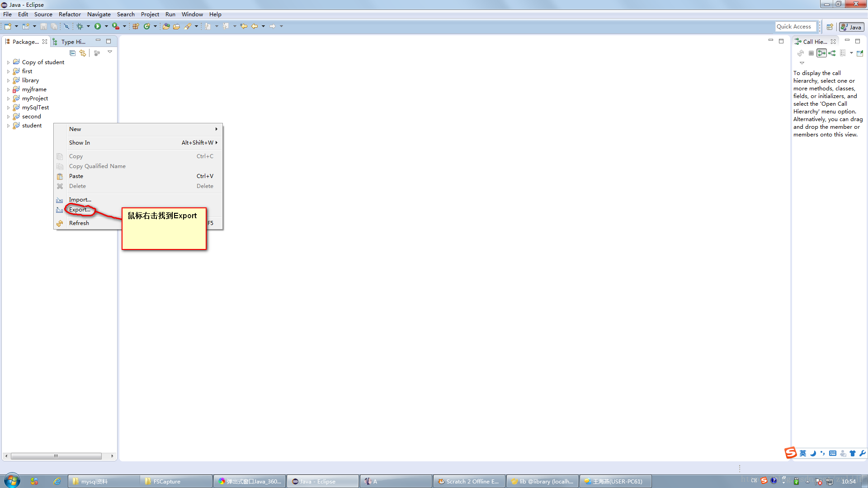This screenshot has width=868, height=488.
Task: Expand the 'mySqlTest' project node
Action: point(8,108)
